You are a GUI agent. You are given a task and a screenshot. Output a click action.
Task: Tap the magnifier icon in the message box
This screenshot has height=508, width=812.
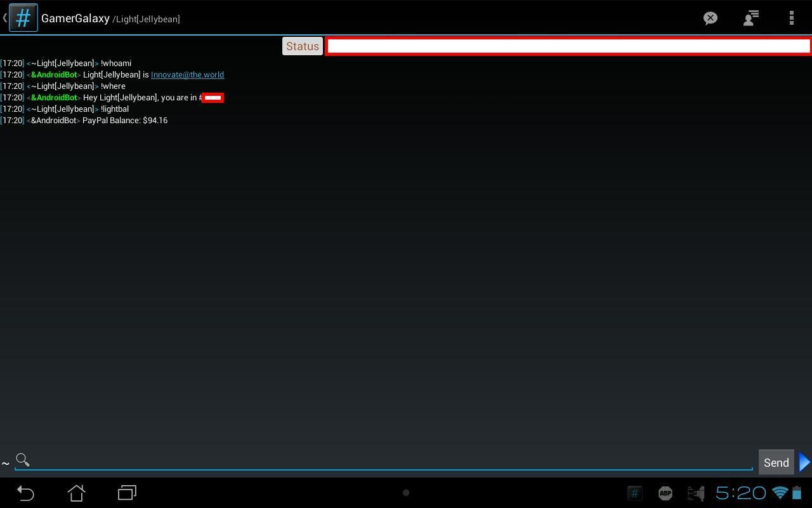pyautogui.click(x=23, y=460)
